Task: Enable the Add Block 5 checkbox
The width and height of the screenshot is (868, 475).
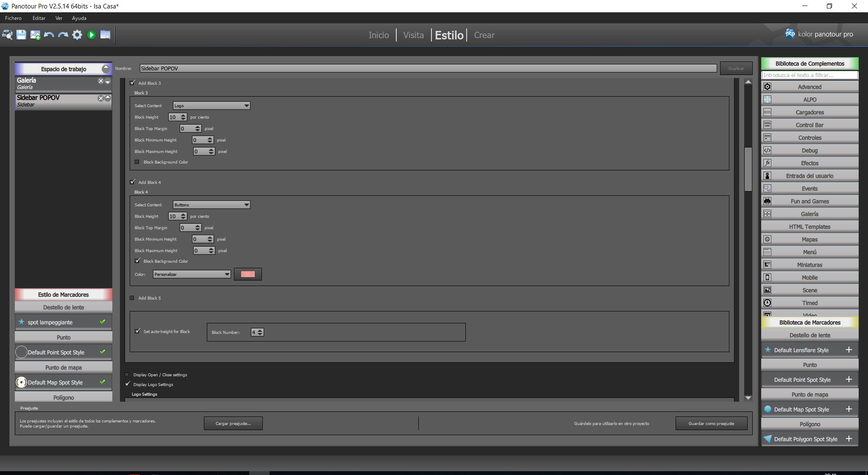Action: [132, 298]
